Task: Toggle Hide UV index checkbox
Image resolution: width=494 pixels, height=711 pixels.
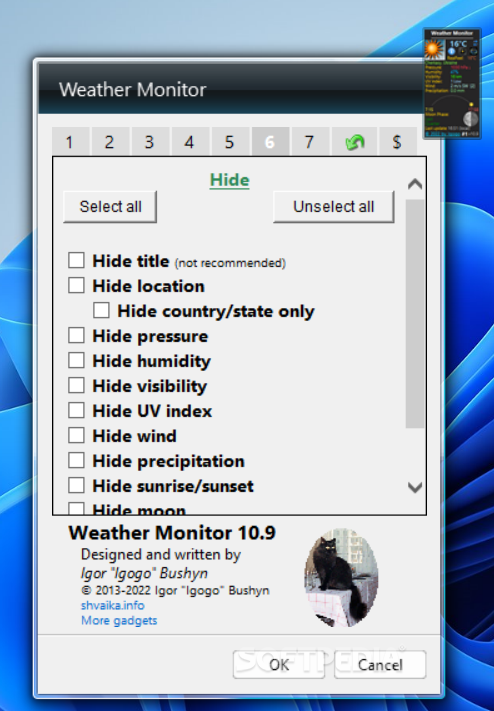Action: [x=76, y=410]
